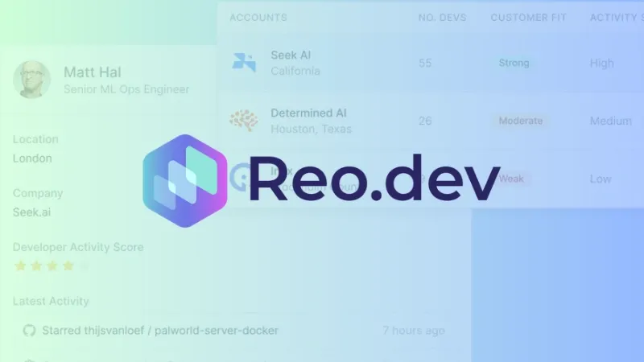Click the 55 developers count
The width and height of the screenshot is (644, 362).
coord(425,63)
